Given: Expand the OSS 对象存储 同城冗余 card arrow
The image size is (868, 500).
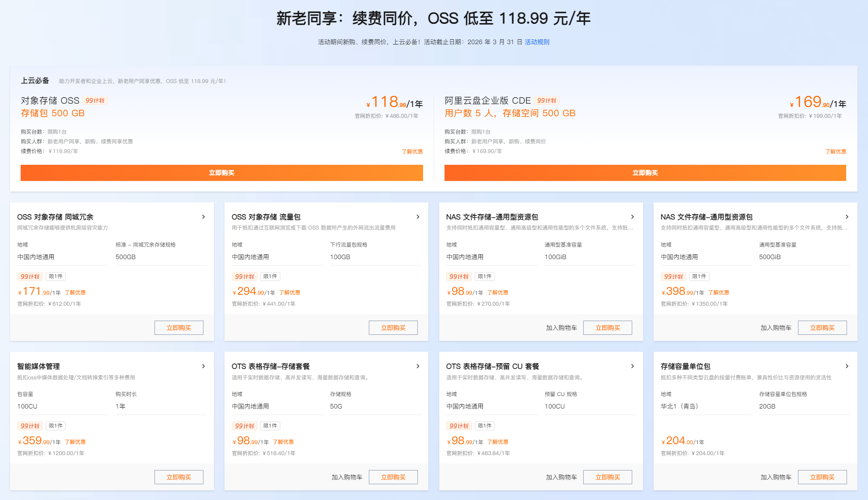Looking at the screenshot, I should 203,217.
